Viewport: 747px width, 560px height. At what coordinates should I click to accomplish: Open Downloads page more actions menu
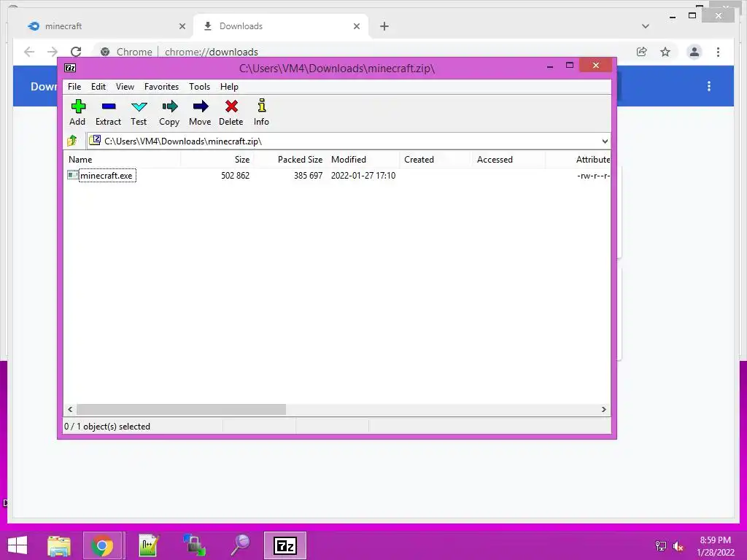click(x=709, y=86)
